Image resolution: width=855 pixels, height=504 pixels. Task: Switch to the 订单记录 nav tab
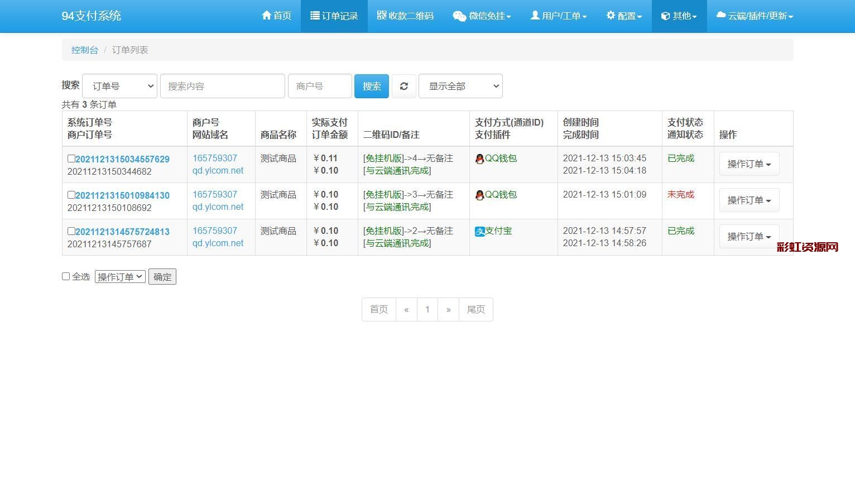tap(334, 16)
